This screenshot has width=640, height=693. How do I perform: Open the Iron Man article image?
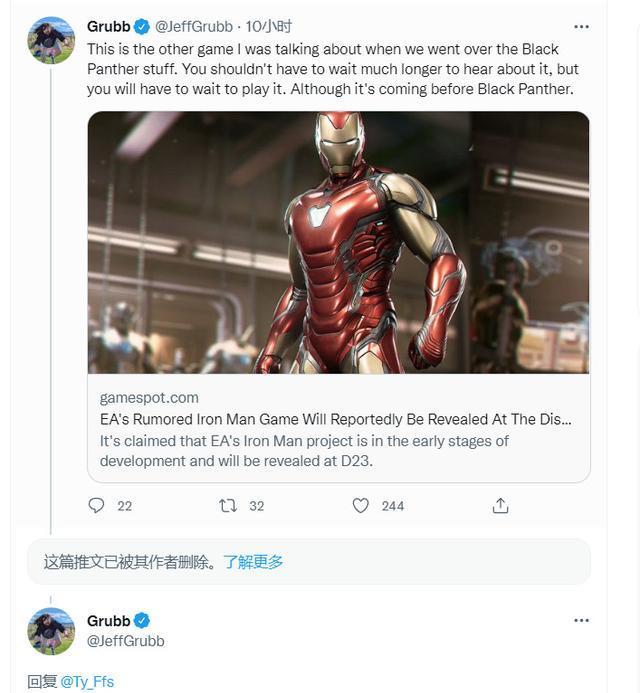[x=339, y=243]
